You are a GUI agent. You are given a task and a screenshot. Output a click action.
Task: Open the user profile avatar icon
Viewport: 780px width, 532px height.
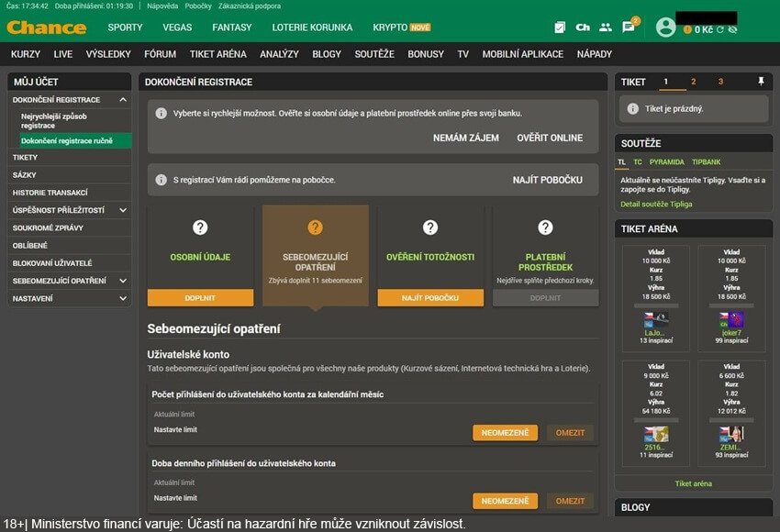pos(665,28)
